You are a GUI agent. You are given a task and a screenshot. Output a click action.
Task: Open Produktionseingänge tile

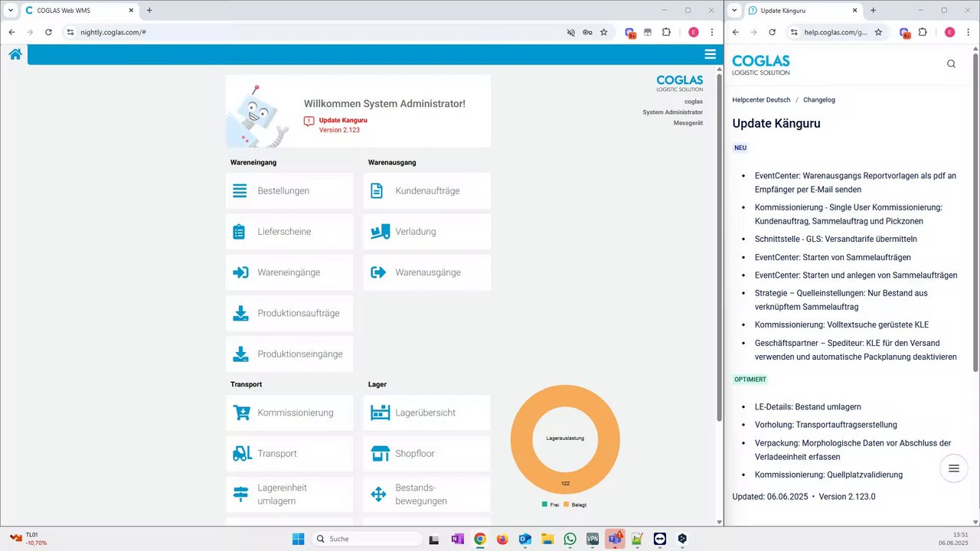[289, 354]
